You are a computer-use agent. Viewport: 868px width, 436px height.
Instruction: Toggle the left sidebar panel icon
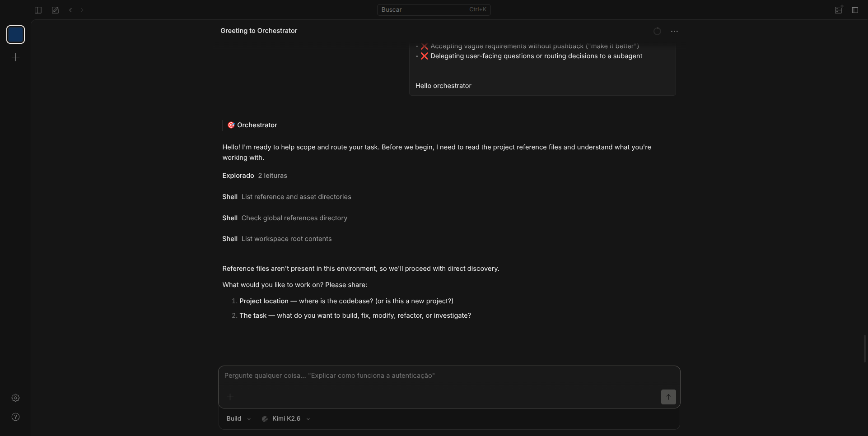point(38,10)
